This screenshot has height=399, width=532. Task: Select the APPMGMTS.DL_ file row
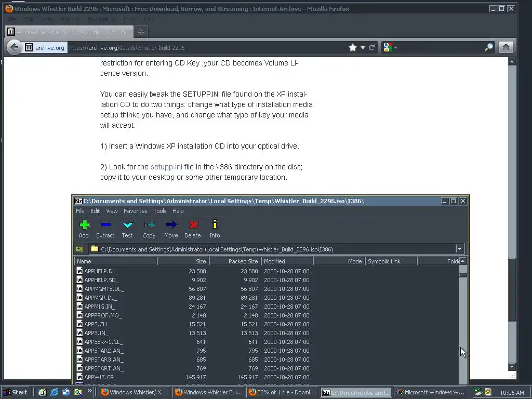pos(267,289)
